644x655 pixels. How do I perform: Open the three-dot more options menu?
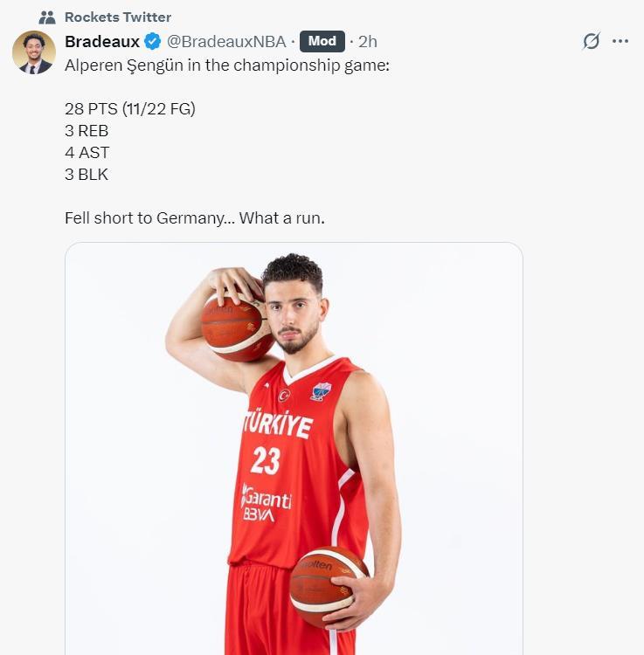click(x=620, y=41)
